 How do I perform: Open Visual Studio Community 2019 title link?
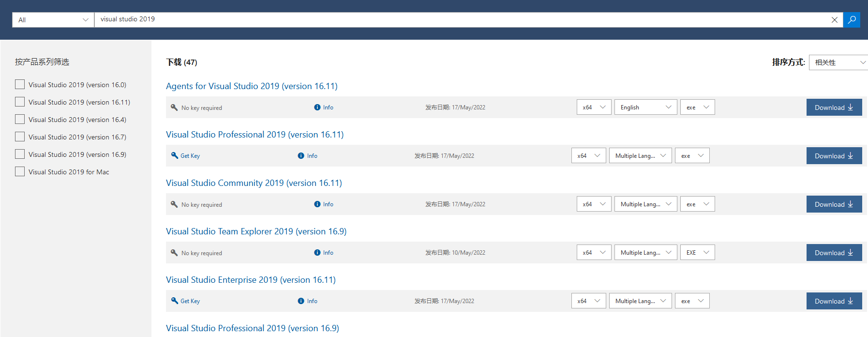tap(254, 183)
